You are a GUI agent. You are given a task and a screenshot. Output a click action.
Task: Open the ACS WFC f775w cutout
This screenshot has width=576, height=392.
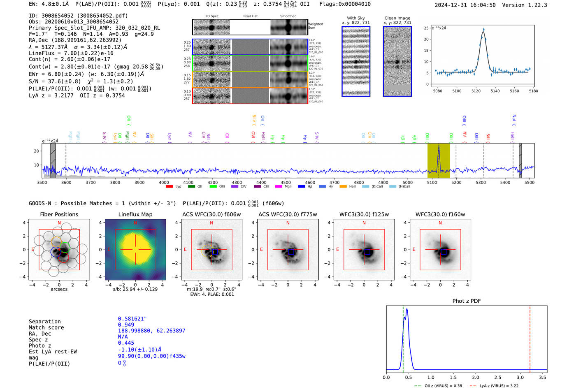pyautogui.click(x=288, y=250)
